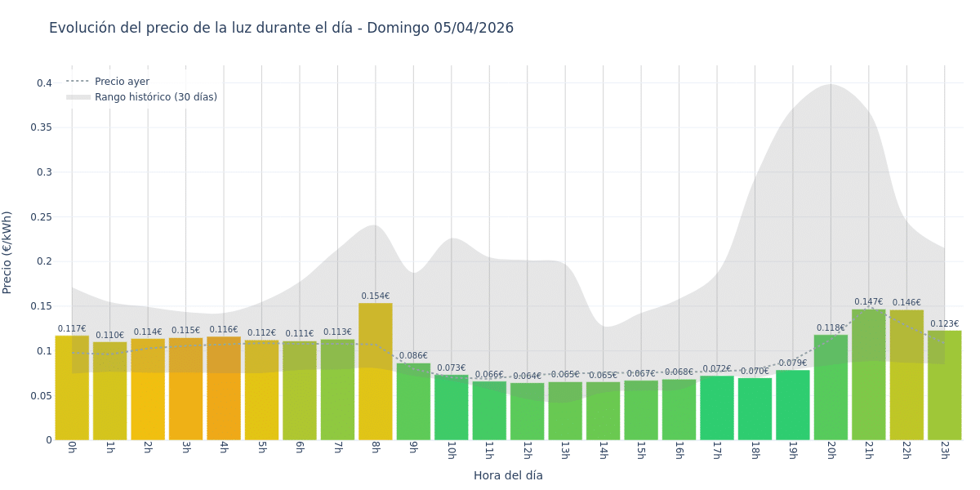This screenshot has height=490, width=980.
Task: Click the 21h bar showing 0.147€
Action: click(x=868, y=376)
